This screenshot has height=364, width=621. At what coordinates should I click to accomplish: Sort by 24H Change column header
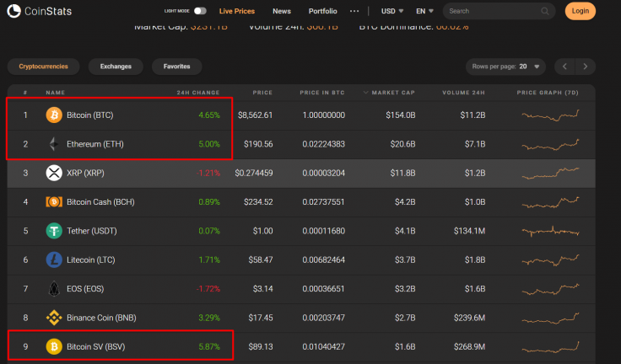198,93
